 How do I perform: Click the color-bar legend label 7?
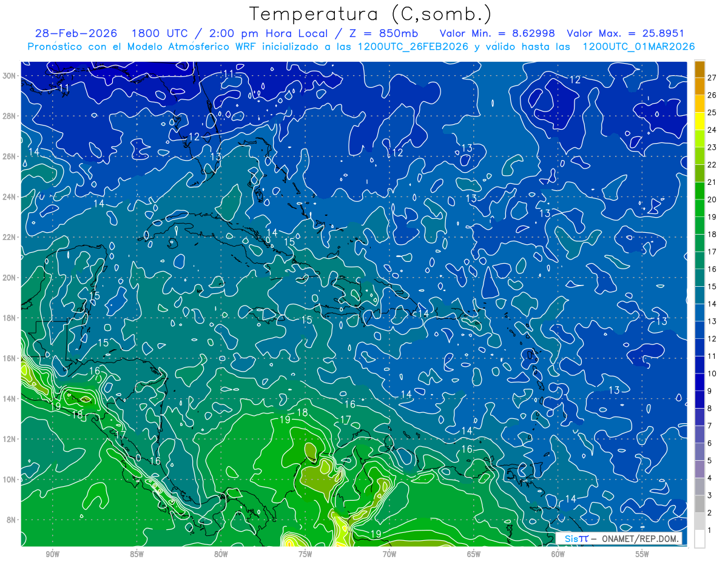(710, 426)
